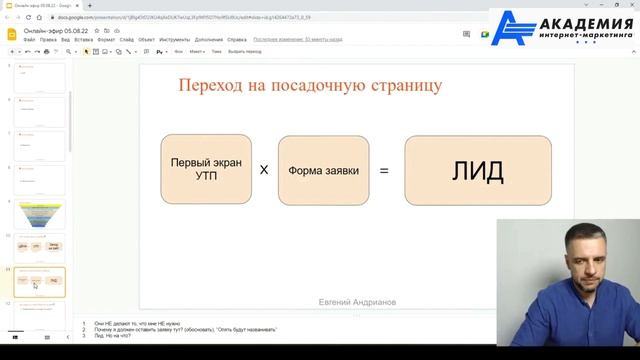Click footer text Евгений Андрианов
Viewport: 640px width, 360px height.
pyautogui.click(x=357, y=302)
